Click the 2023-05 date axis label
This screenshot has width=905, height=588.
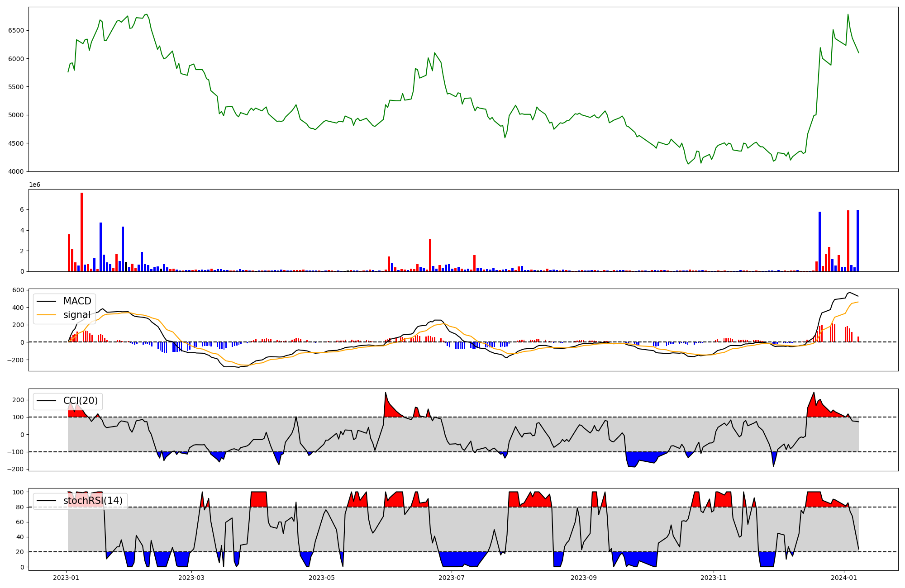[x=322, y=578]
